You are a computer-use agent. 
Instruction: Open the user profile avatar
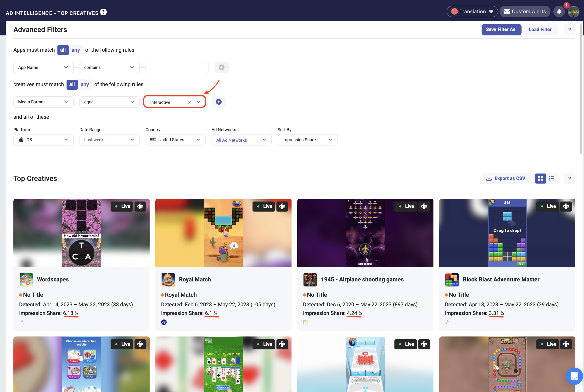click(x=573, y=11)
